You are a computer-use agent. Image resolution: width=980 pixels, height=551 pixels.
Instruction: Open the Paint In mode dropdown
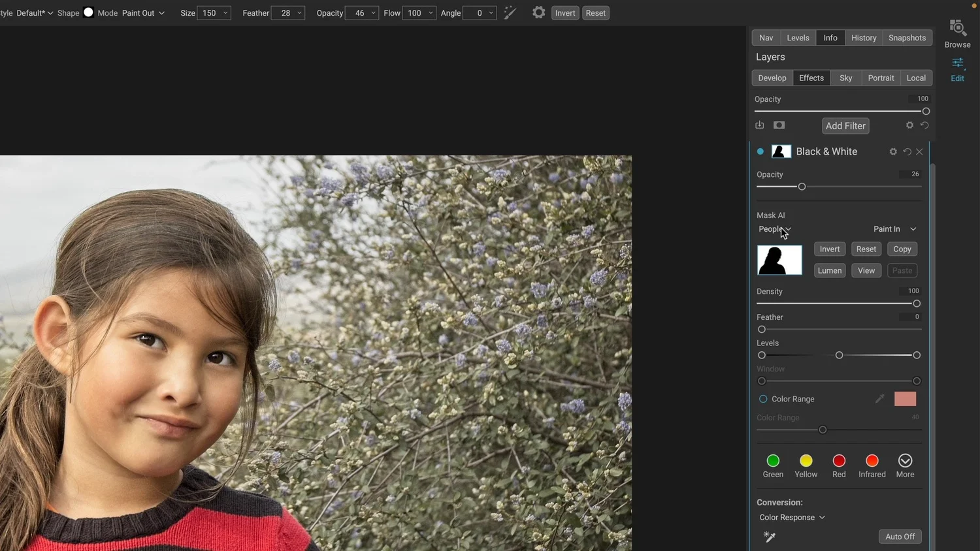pos(894,229)
